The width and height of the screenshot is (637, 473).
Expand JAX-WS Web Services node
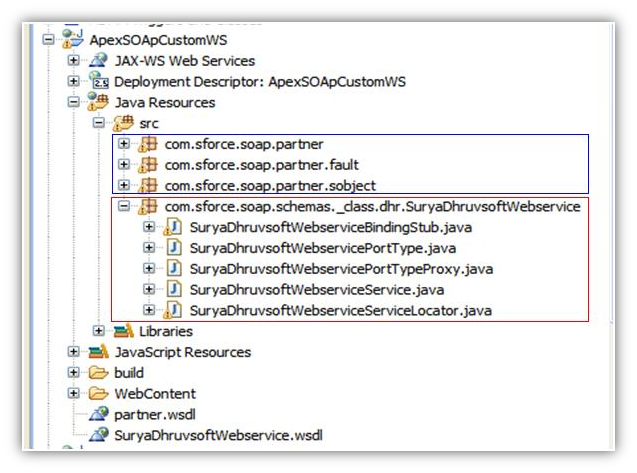(74, 60)
